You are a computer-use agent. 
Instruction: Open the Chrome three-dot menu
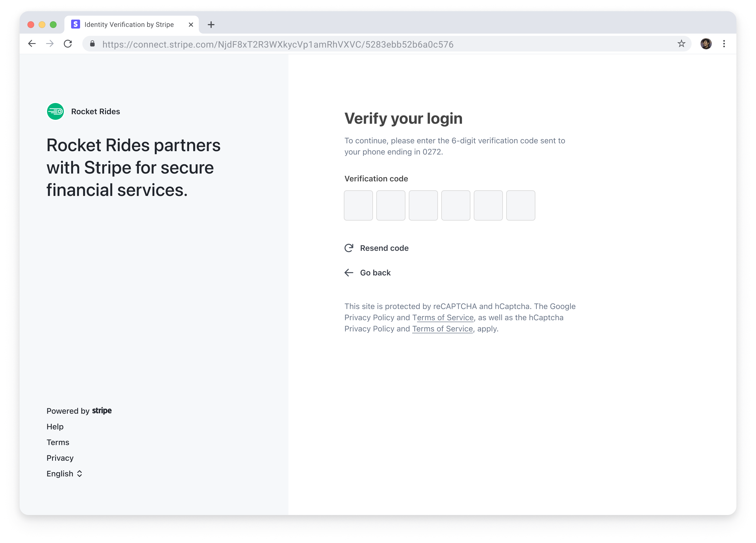[724, 44]
